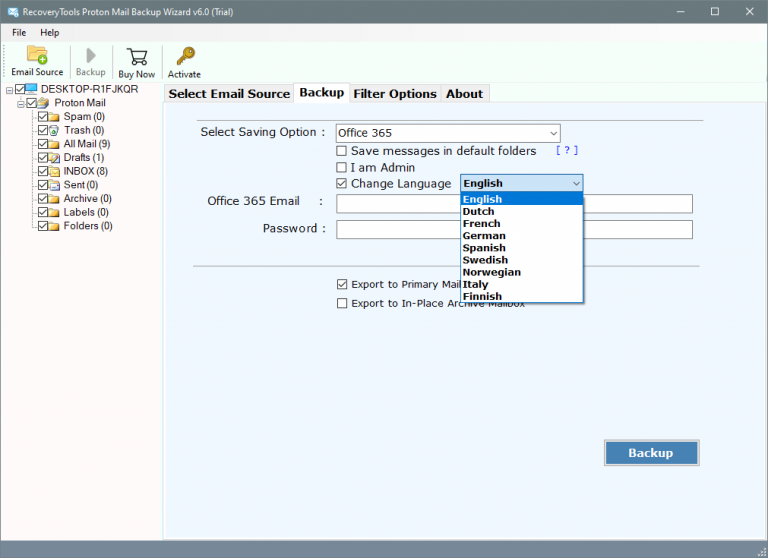Screen dimensions: 768x558
Task: Uncheck the Labels folder checkbox
Action: (x=43, y=213)
